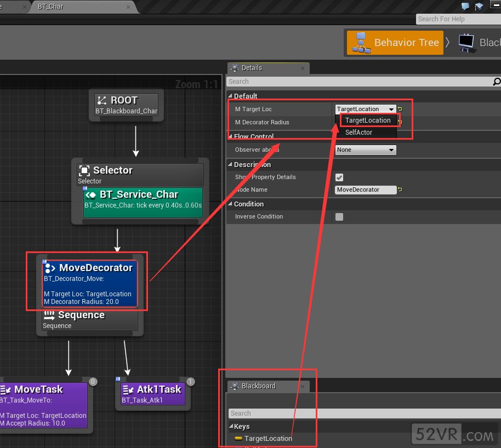This screenshot has height=448, width=501.
Task: Click the Selector node icon
Action: point(84,170)
